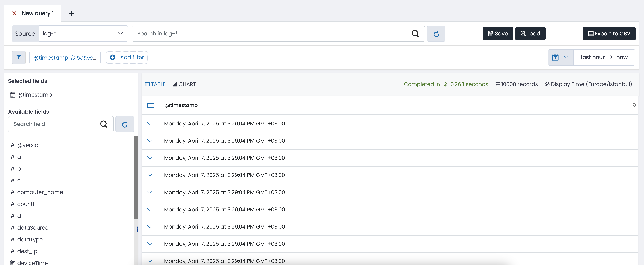The width and height of the screenshot is (644, 265).
Task: Close the New query 1 tab
Action: pos(14,13)
